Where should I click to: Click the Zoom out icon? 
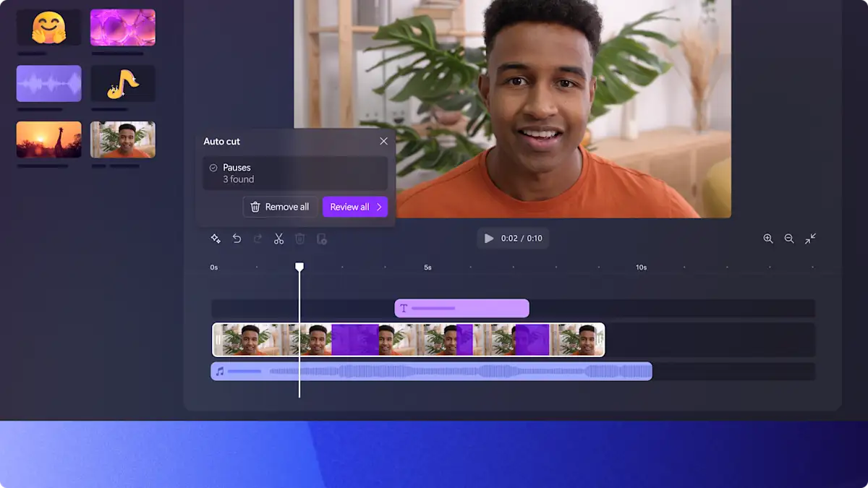coord(788,239)
